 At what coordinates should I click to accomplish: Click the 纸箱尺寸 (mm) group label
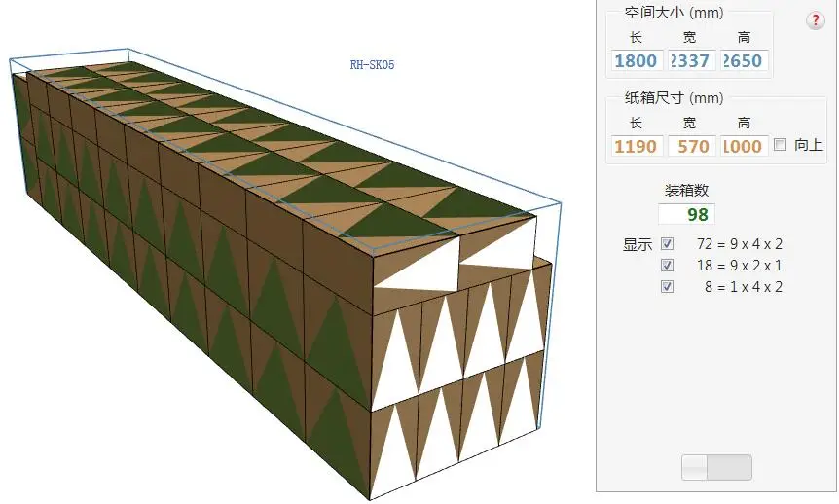tap(674, 98)
